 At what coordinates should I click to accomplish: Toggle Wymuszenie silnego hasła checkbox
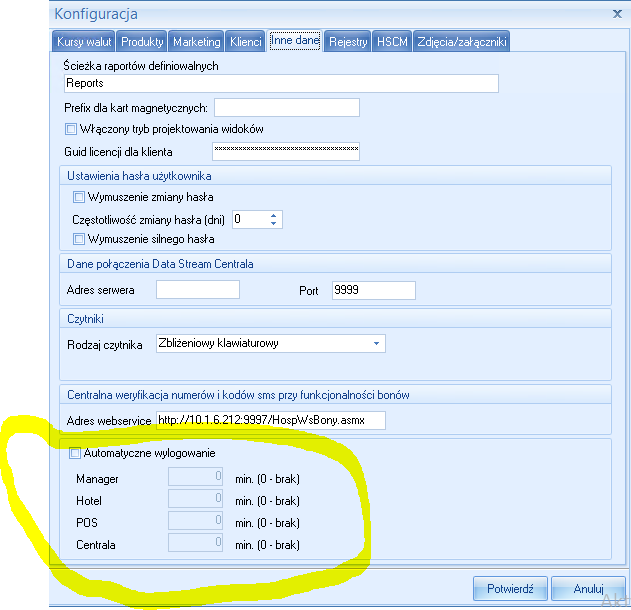click(79, 239)
